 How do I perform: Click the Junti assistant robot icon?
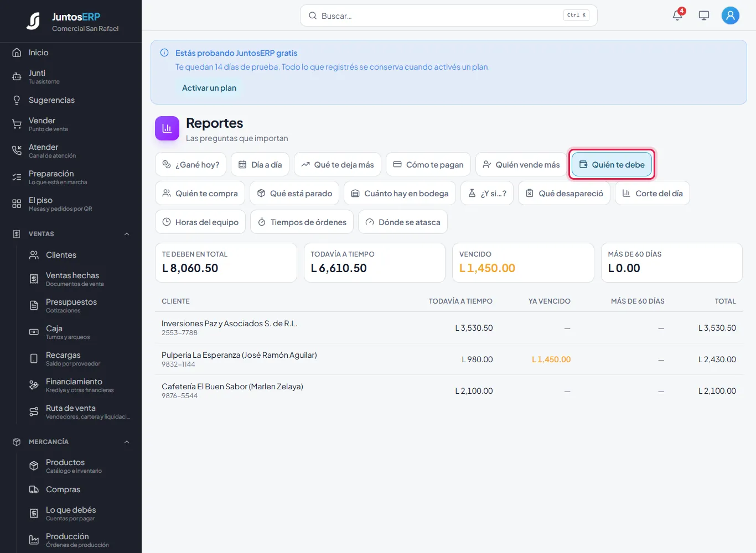coord(17,77)
